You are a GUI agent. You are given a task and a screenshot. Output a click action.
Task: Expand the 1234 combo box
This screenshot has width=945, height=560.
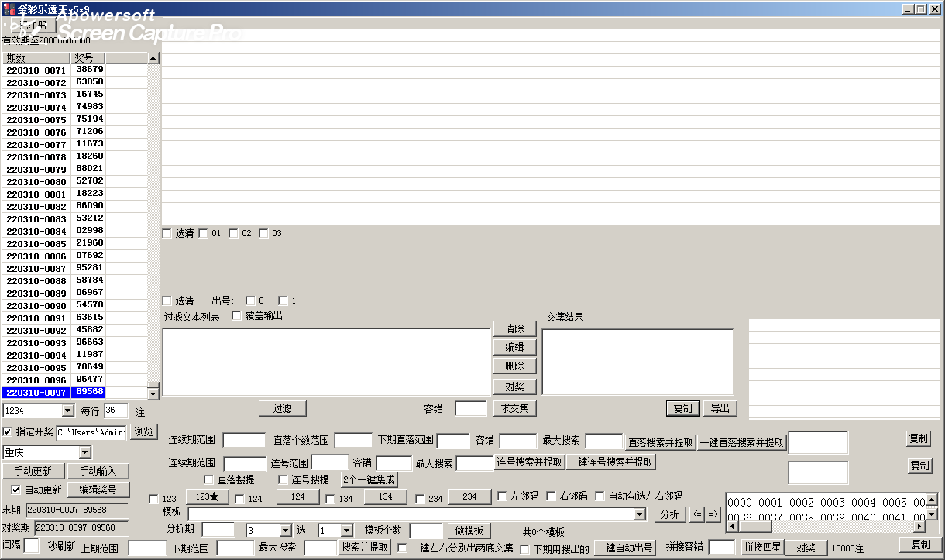click(x=67, y=411)
